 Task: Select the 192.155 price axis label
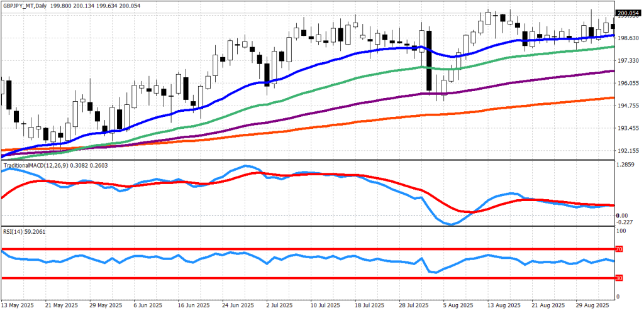pyautogui.click(x=629, y=151)
